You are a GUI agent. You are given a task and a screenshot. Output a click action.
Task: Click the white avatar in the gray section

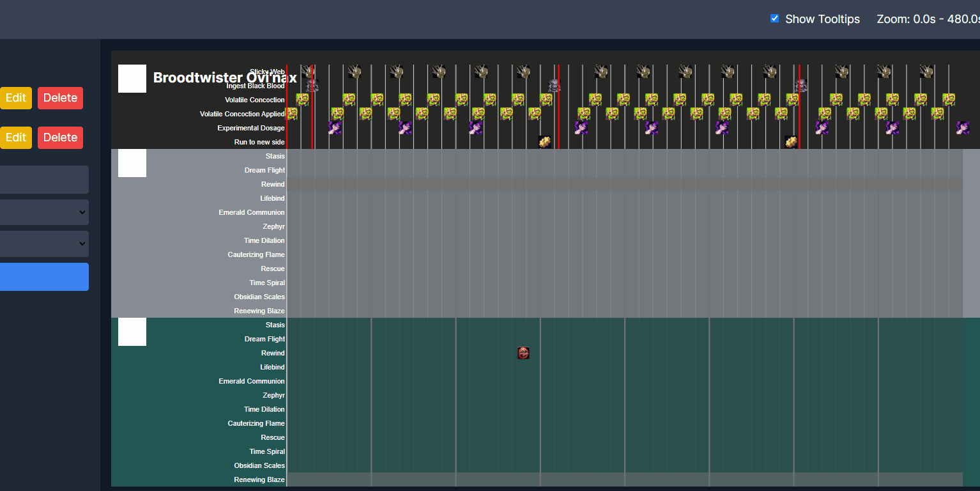132,163
